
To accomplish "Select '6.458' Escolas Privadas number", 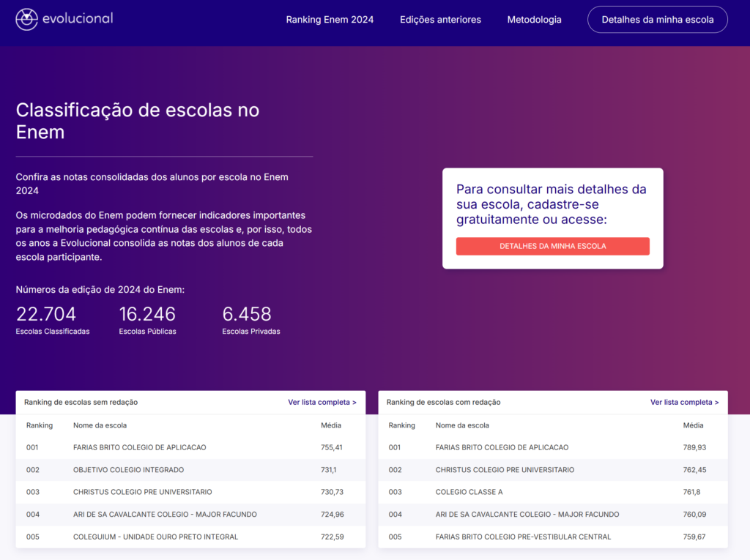I will click(247, 314).
